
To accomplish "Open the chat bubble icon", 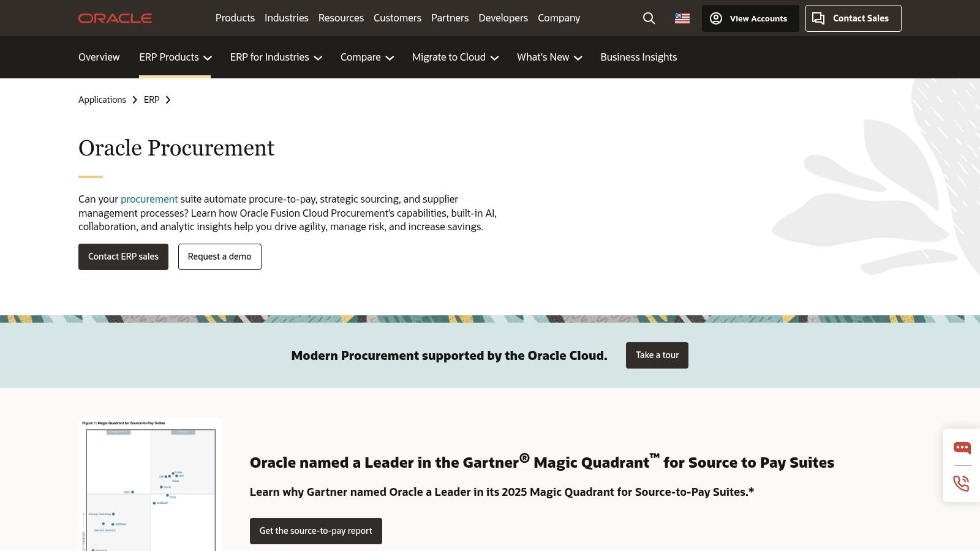I will click(962, 448).
